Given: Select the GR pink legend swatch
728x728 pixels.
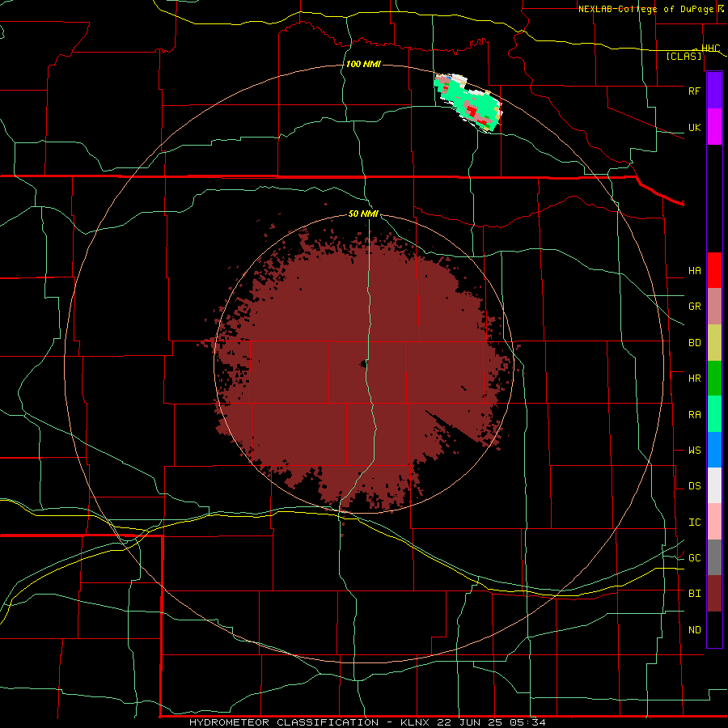Looking at the screenshot, I should point(714,306).
